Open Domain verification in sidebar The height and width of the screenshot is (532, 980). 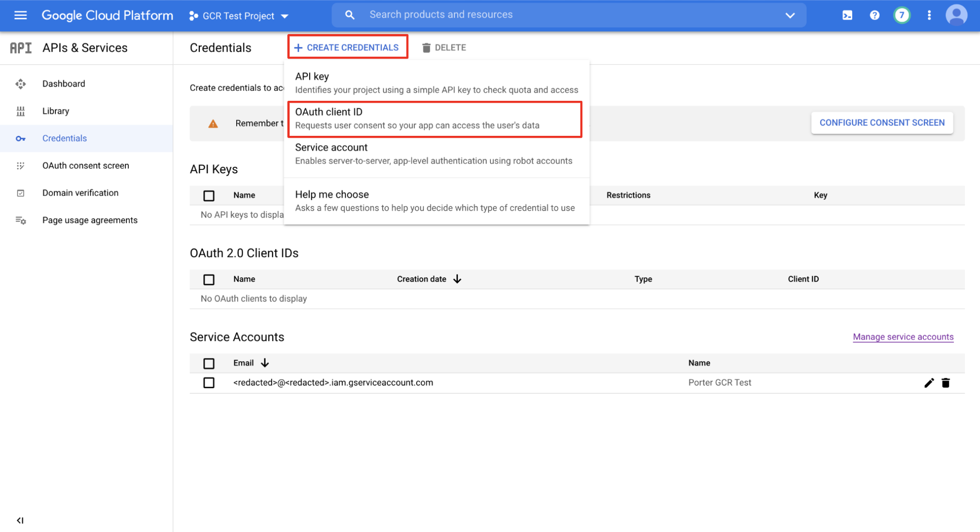(x=80, y=193)
